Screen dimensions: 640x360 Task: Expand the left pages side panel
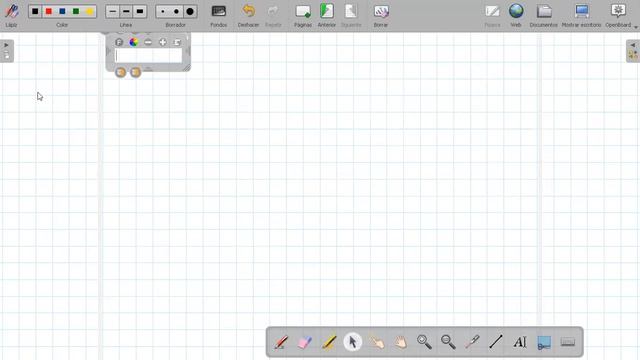(7, 51)
